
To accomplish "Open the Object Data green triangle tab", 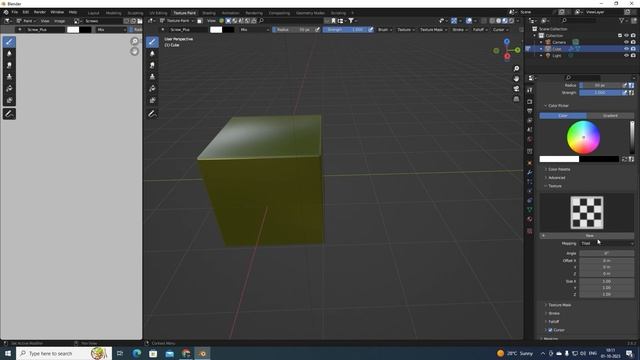I will (x=529, y=209).
